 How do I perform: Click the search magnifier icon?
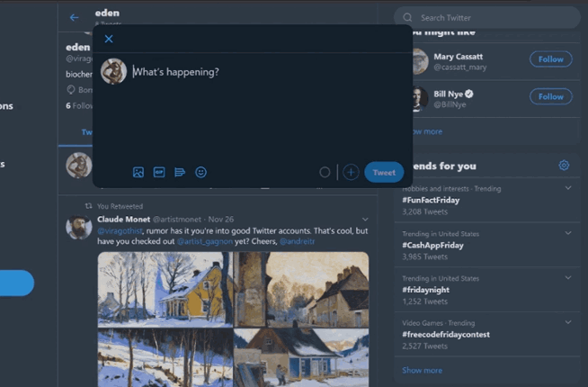pos(407,18)
